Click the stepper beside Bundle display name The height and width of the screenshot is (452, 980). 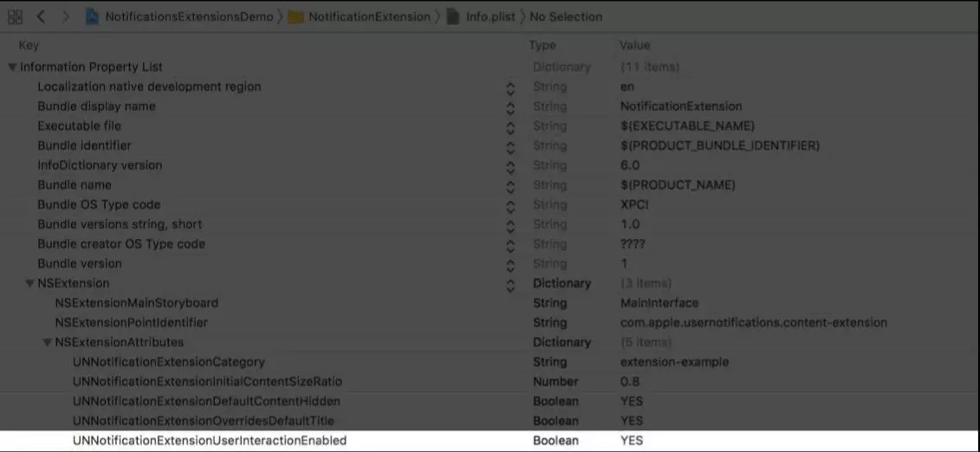[510, 107]
